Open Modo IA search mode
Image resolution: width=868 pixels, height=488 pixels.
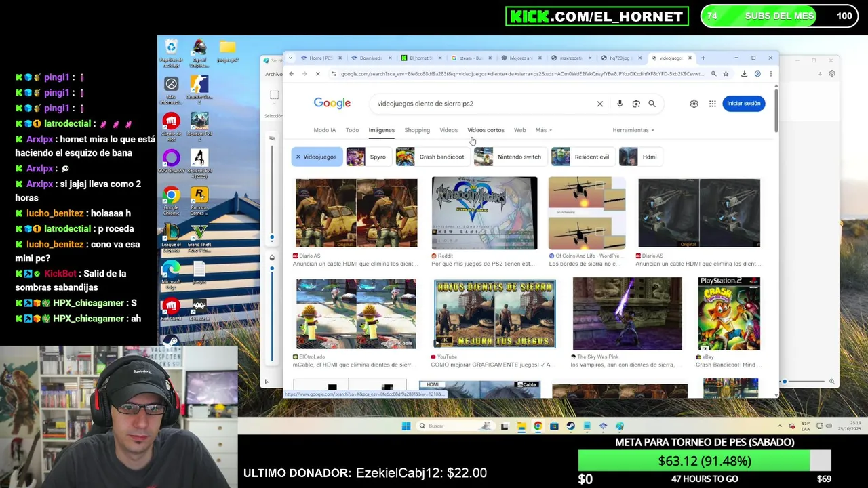[x=325, y=130]
